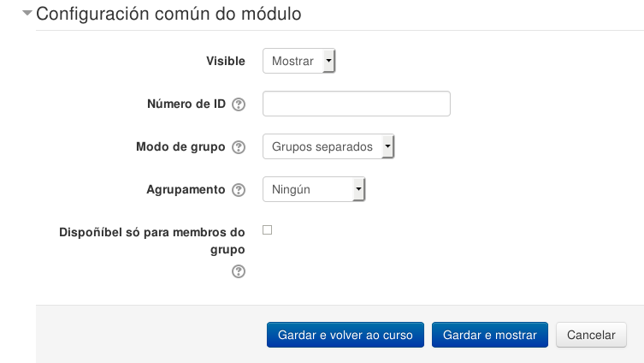
Task: Open help for Modo de grupo
Action: [x=239, y=147]
